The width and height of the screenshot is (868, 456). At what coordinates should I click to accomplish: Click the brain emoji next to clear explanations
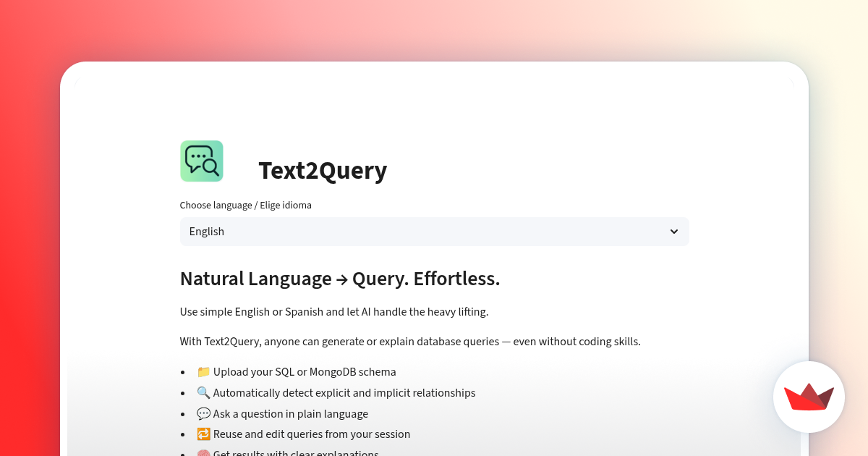point(203,452)
